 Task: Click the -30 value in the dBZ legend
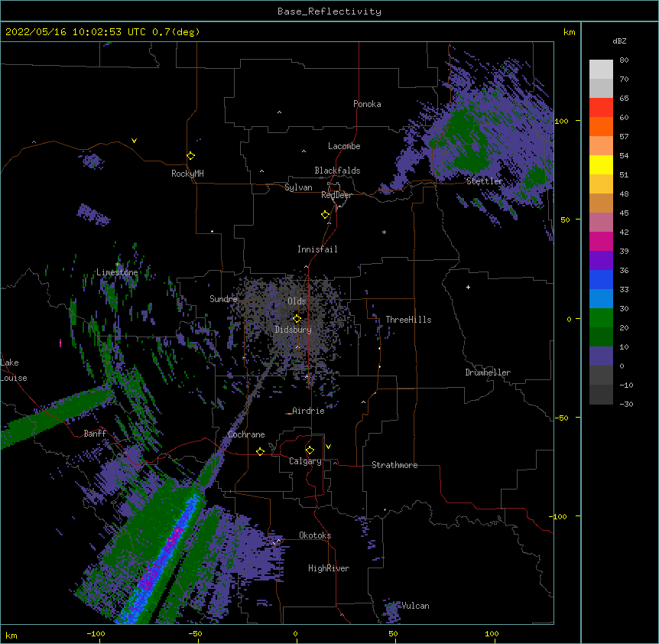pyautogui.click(x=626, y=405)
